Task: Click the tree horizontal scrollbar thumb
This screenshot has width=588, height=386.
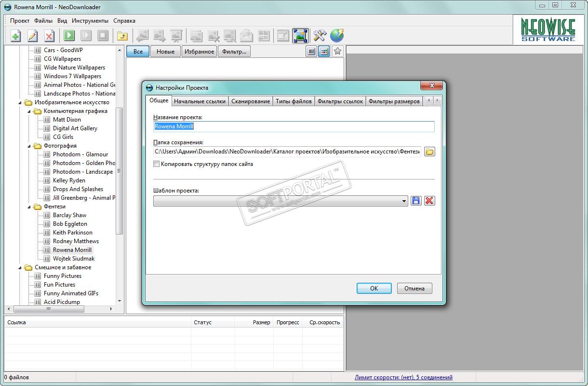Action: coord(48,309)
